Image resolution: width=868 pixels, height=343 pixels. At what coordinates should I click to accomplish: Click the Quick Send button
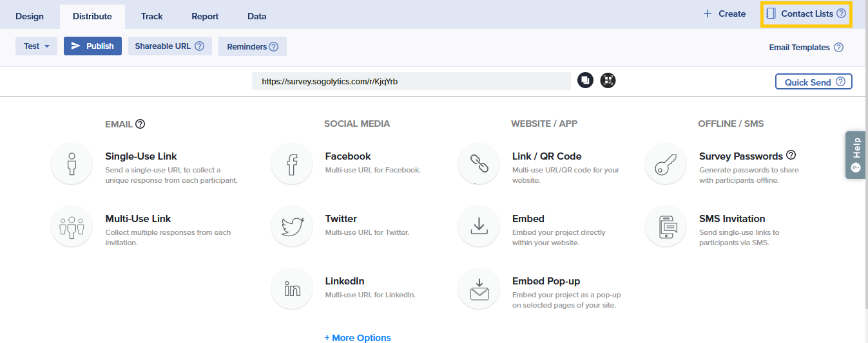click(x=813, y=82)
